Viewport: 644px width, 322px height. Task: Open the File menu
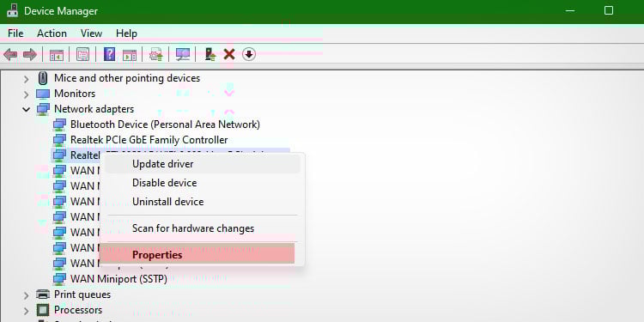[x=15, y=33]
